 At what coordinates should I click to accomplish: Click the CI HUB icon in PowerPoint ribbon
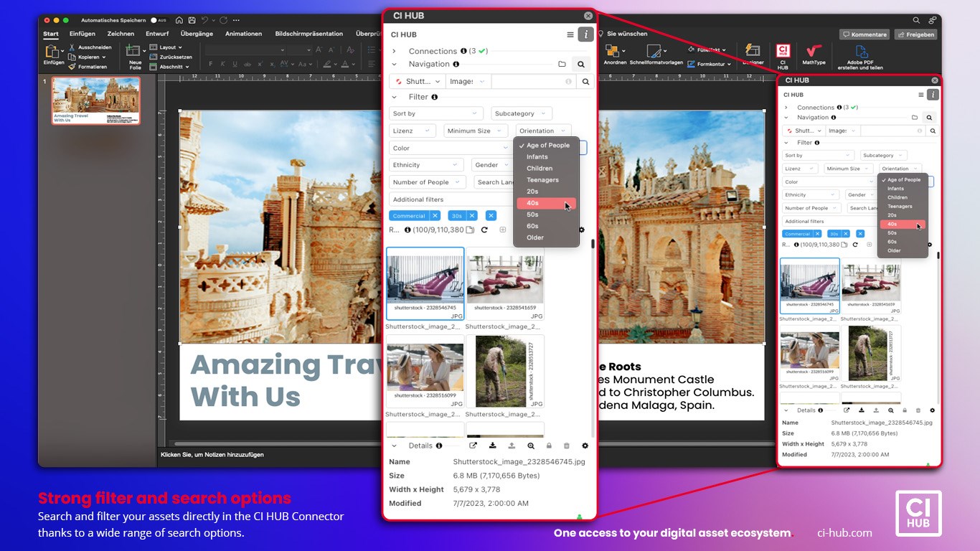point(783,51)
